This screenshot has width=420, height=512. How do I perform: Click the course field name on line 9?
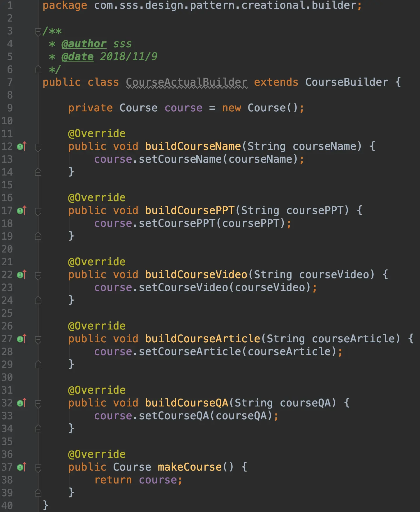[x=183, y=108]
